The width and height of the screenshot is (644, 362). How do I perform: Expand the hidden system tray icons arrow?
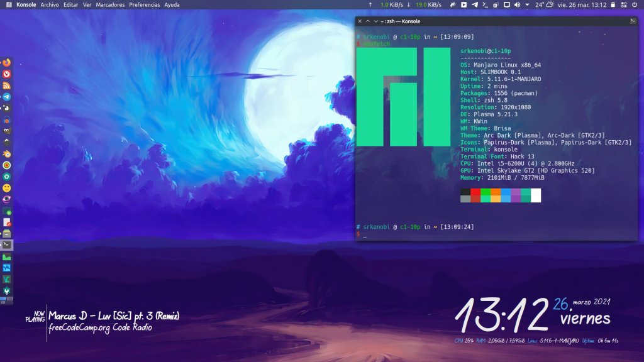[526, 4]
